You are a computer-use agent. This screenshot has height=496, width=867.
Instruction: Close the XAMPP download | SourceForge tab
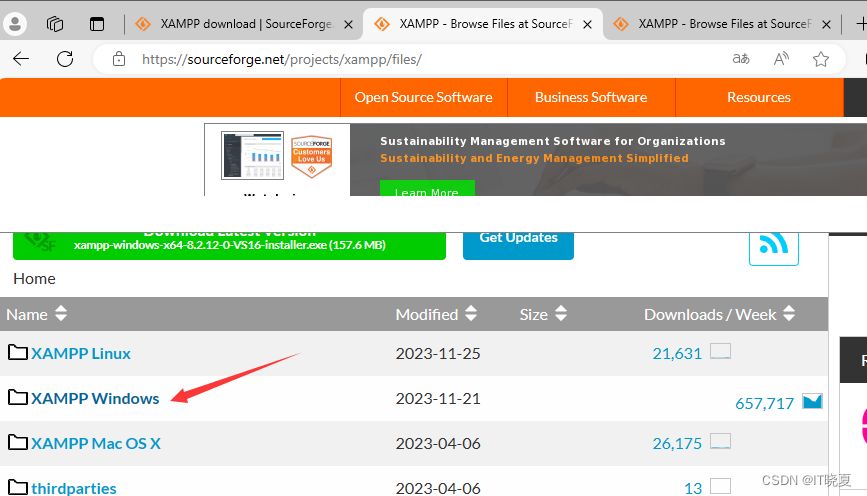pyautogui.click(x=348, y=24)
